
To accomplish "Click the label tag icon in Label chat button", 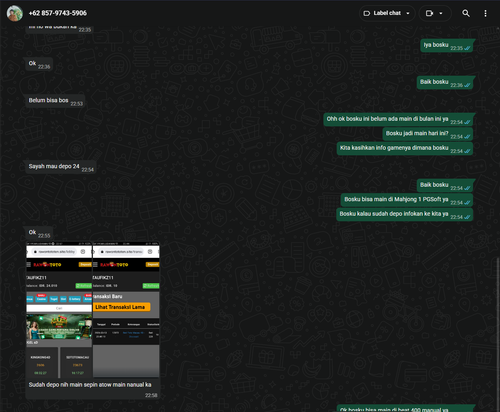I will pos(367,13).
